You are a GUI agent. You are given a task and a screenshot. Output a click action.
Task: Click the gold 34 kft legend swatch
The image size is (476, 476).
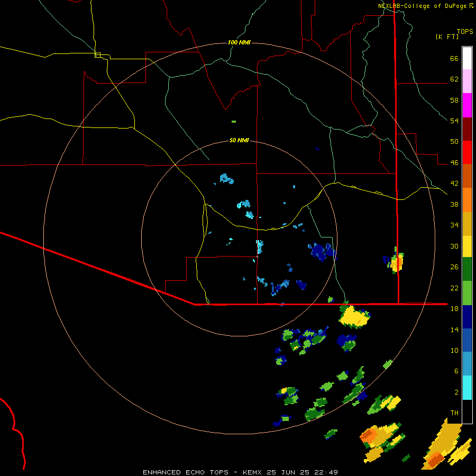pos(467,223)
